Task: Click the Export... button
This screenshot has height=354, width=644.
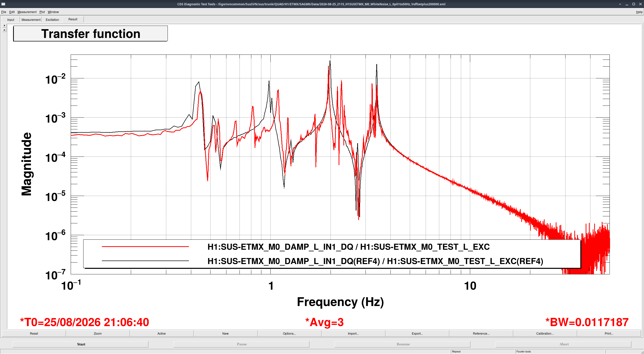Action: tap(417, 333)
